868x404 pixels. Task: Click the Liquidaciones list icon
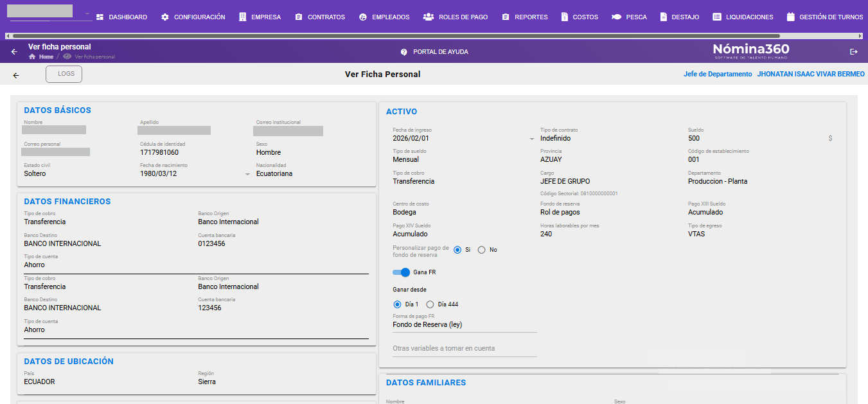click(717, 17)
